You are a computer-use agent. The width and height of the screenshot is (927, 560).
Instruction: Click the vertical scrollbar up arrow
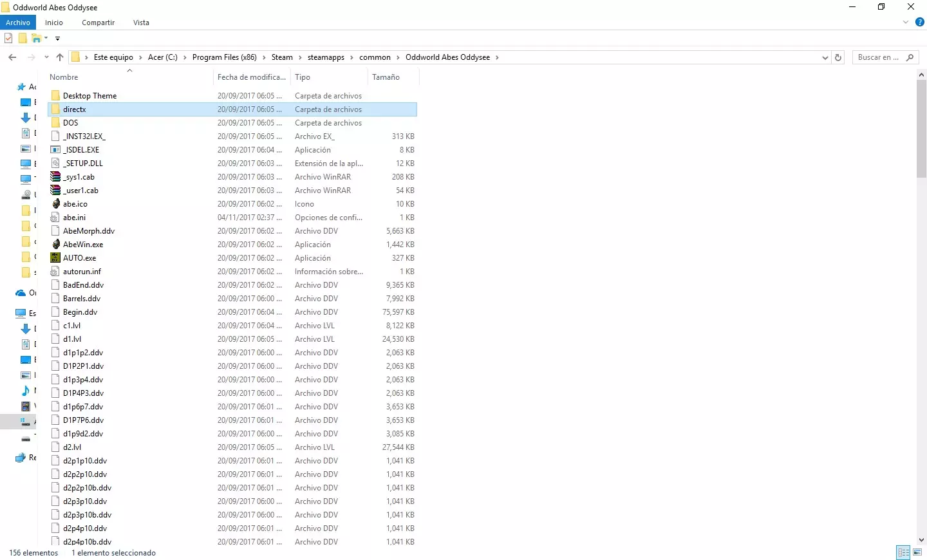921,75
